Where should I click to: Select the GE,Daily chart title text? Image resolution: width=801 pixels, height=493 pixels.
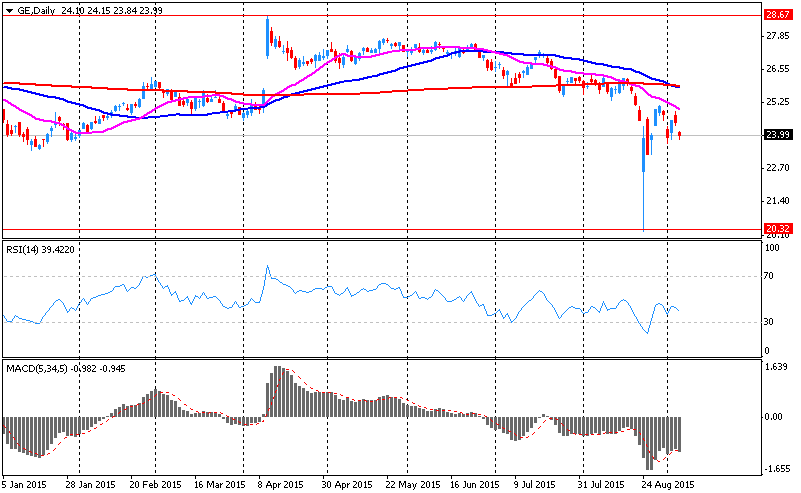[36, 10]
